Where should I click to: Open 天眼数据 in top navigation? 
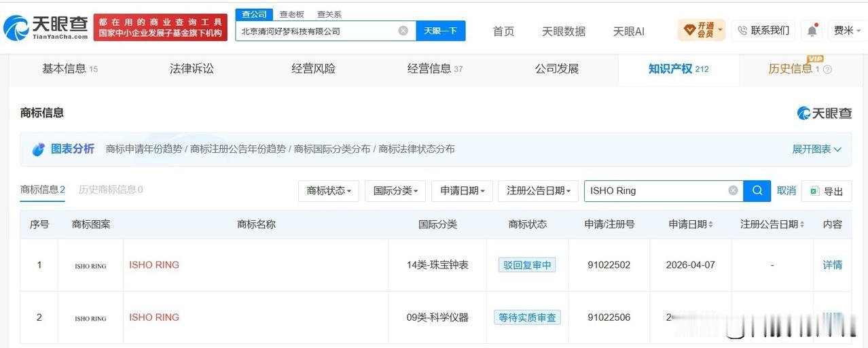(564, 31)
